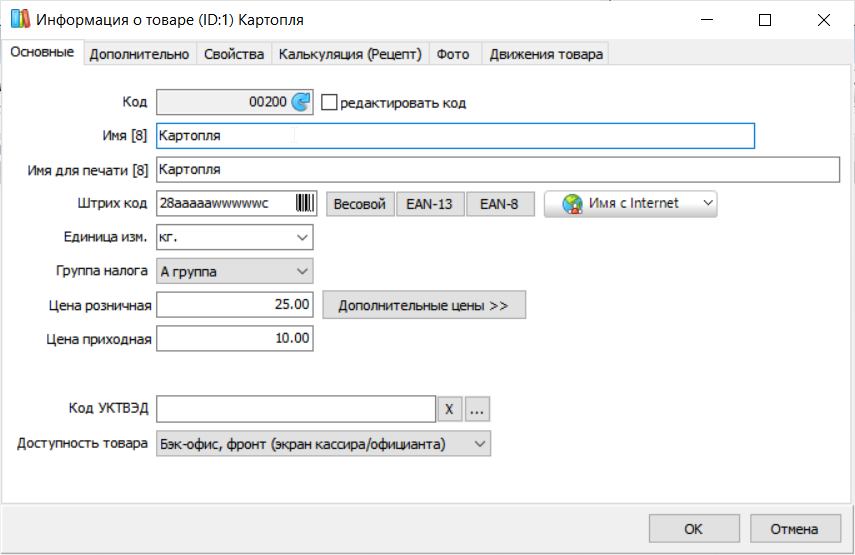The height and width of the screenshot is (555, 855).
Task: Go to the Фото tab
Action: click(453, 55)
